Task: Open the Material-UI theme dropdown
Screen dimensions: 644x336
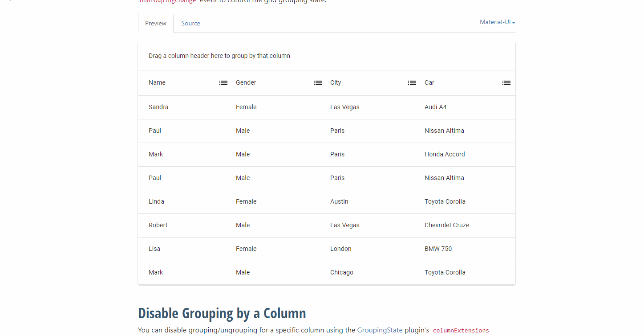Action: coord(497,22)
